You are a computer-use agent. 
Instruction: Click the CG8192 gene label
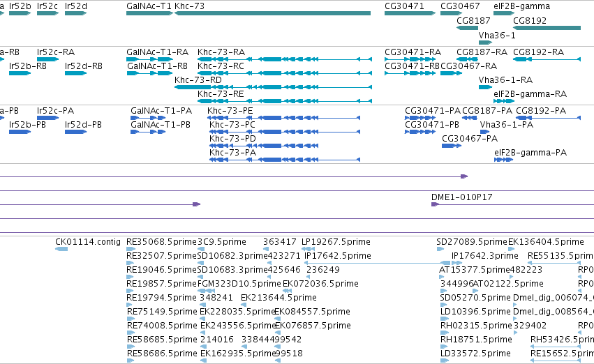[x=530, y=20]
